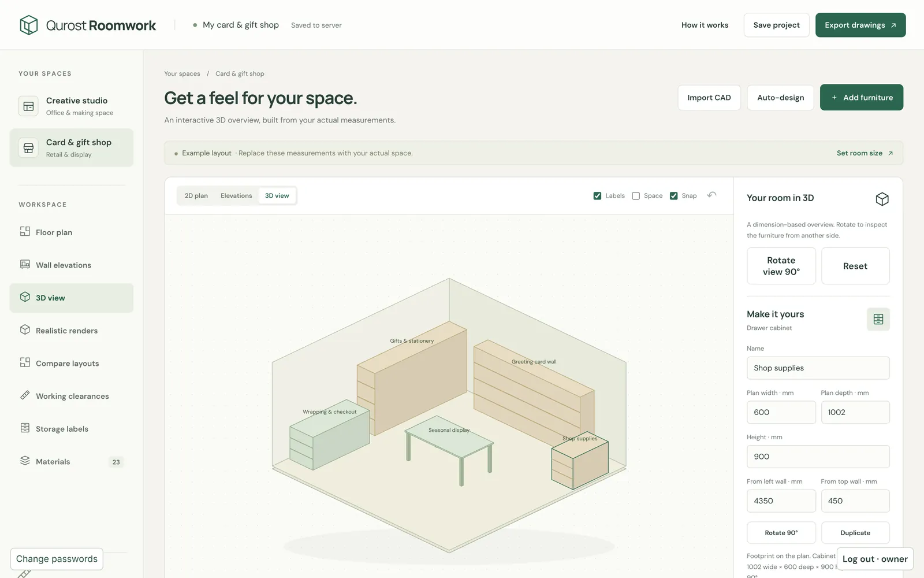This screenshot has width=924, height=578.
Task: Click the Compare layouts sidebar icon
Action: point(25,362)
